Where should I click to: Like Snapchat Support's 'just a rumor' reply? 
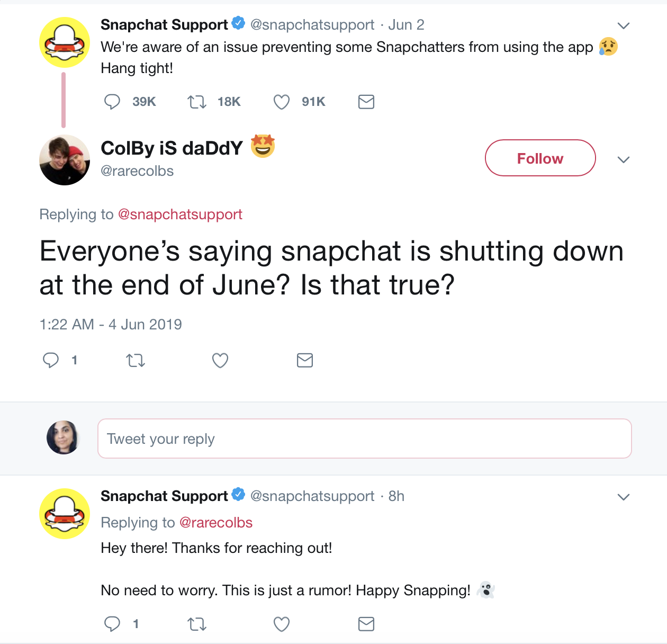pyautogui.click(x=282, y=624)
